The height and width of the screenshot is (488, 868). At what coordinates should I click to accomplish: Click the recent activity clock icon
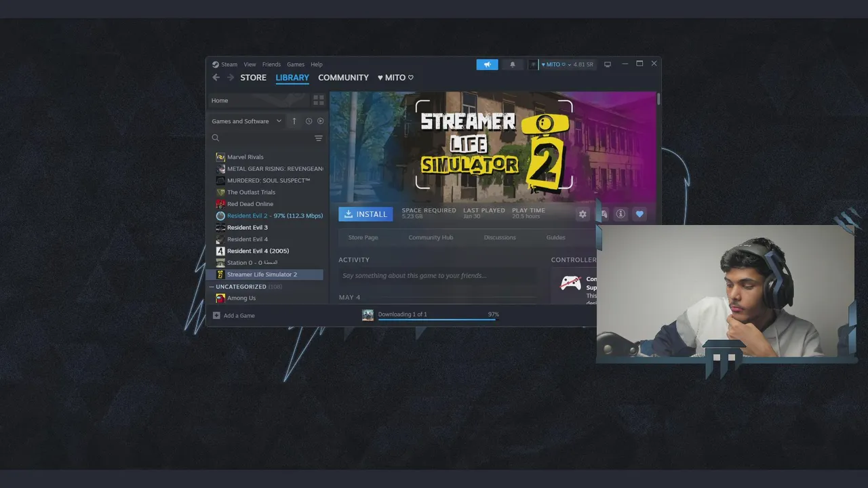[309, 121]
